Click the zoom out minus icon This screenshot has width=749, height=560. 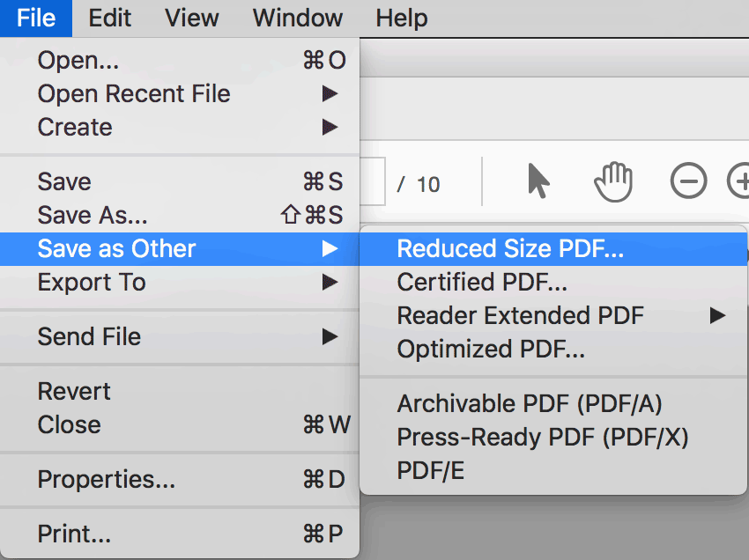tap(688, 181)
